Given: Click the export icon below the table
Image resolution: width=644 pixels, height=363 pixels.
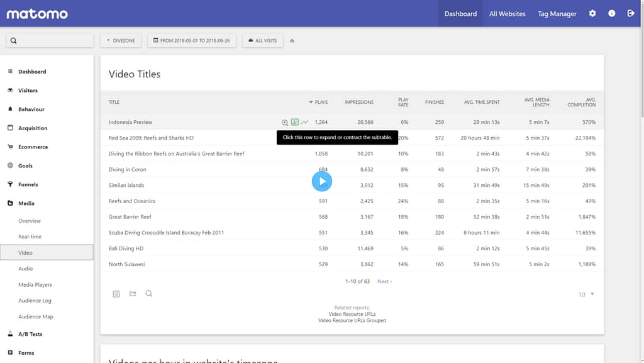Looking at the screenshot, I should tap(133, 293).
